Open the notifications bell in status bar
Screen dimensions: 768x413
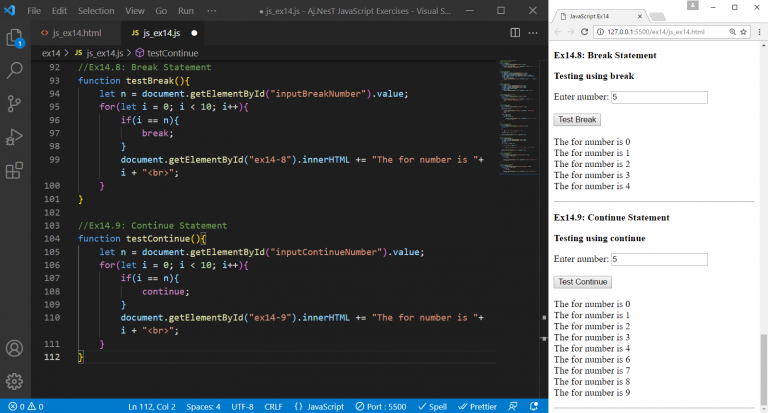point(535,406)
